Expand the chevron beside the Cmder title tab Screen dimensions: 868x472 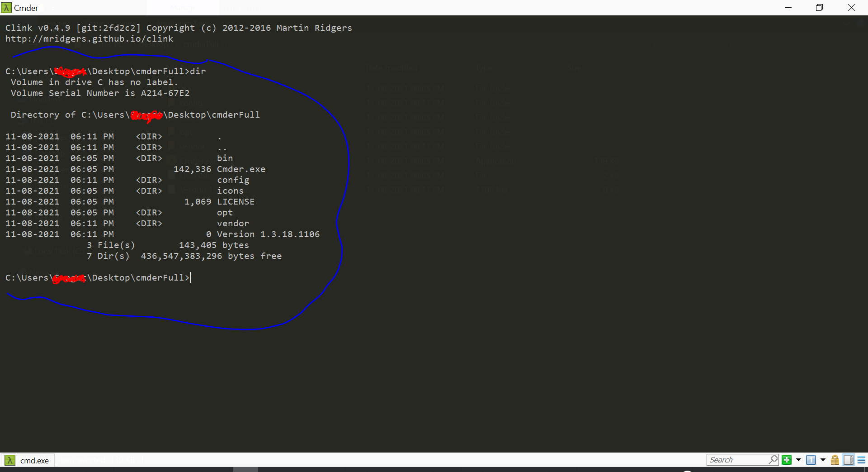[53, 9]
